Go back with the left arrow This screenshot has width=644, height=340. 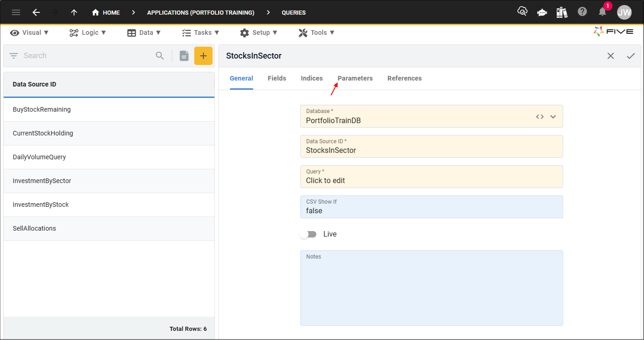pos(36,12)
